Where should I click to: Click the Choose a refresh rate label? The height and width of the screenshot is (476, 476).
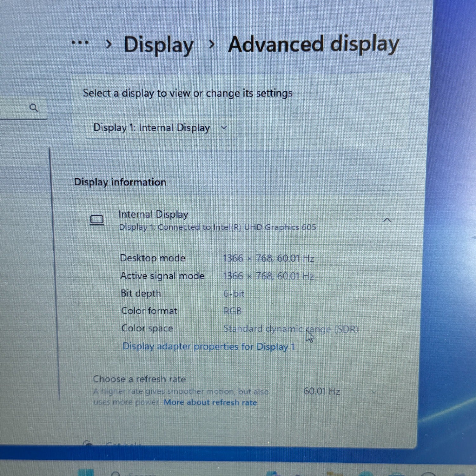pos(139,379)
